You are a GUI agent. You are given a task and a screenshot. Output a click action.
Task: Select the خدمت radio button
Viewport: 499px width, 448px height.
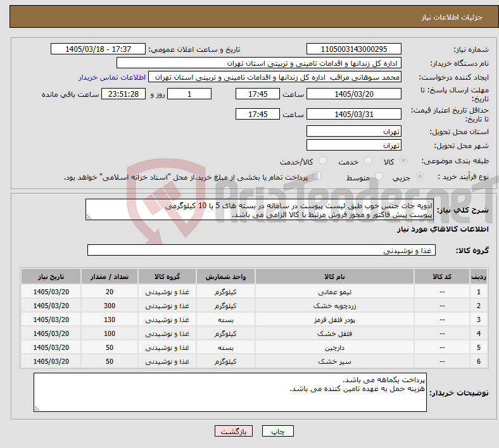tap(368, 161)
